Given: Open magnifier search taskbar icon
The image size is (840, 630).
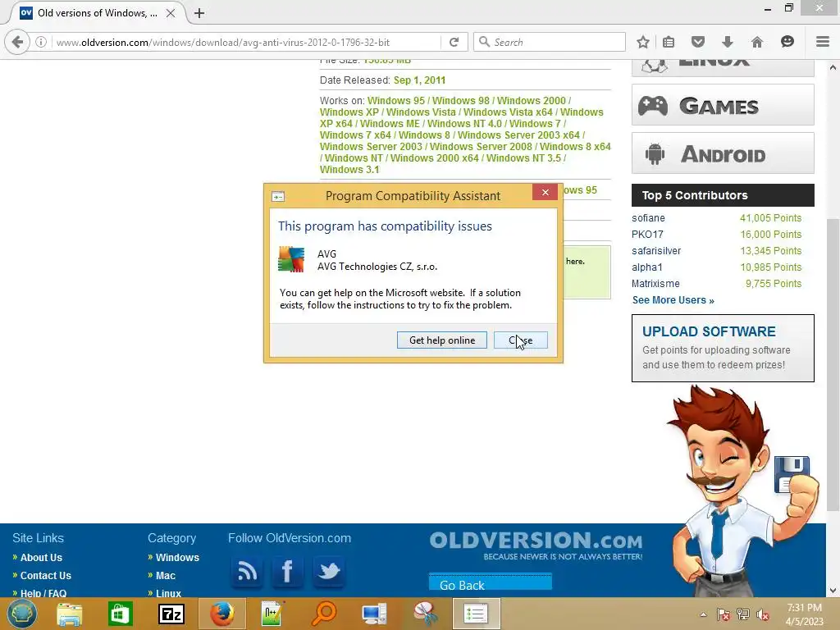Looking at the screenshot, I should coord(323,614).
